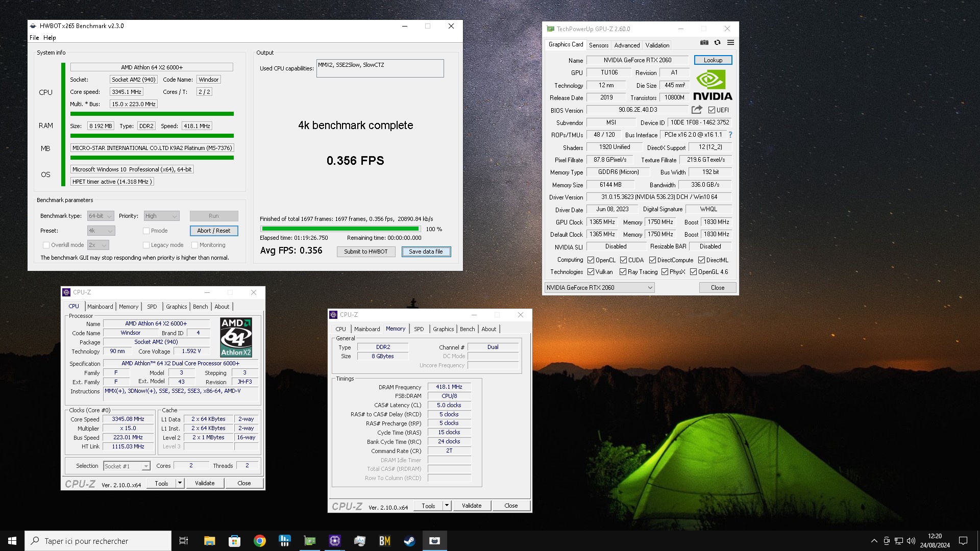This screenshot has height=551, width=980.
Task: Click the Lookup button in GPU-Z
Action: (713, 60)
